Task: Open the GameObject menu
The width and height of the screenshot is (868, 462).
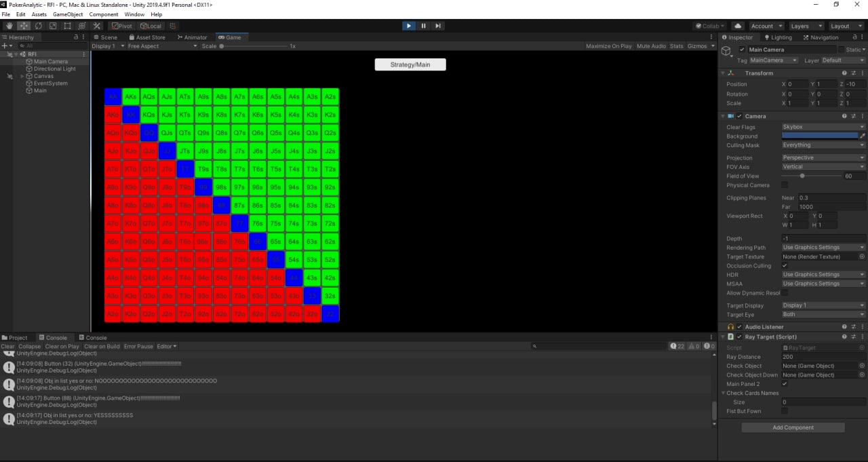Action: click(x=68, y=14)
